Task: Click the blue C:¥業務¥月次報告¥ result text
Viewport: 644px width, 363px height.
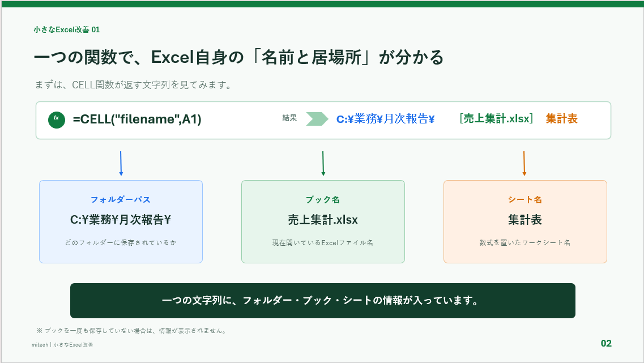Action: [x=385, y=119]
